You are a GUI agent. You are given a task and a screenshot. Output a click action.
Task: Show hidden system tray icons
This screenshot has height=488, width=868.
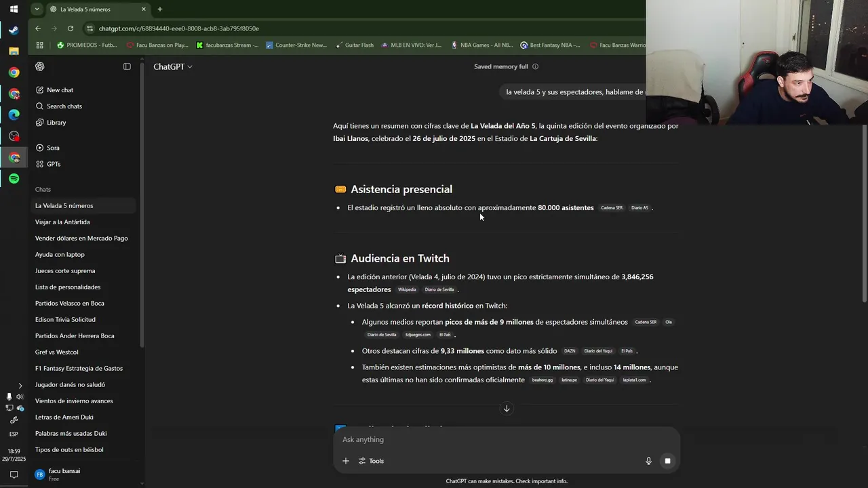tap(20, 386)
